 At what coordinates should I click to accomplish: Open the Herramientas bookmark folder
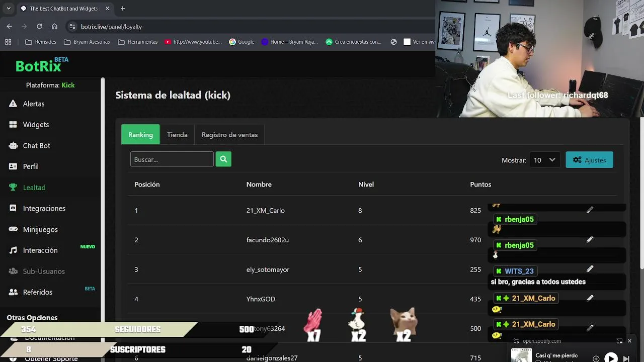(138, 42)
